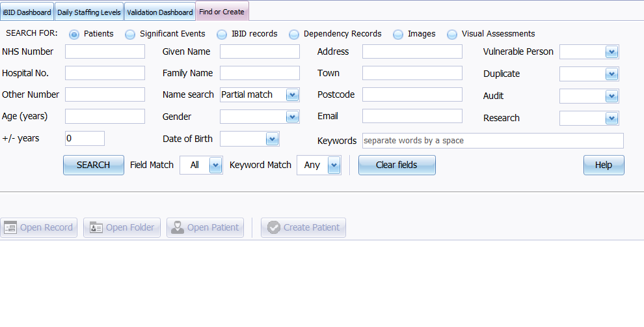Click the Open Folder icon
Screen dimensions: 644x327
96,227
